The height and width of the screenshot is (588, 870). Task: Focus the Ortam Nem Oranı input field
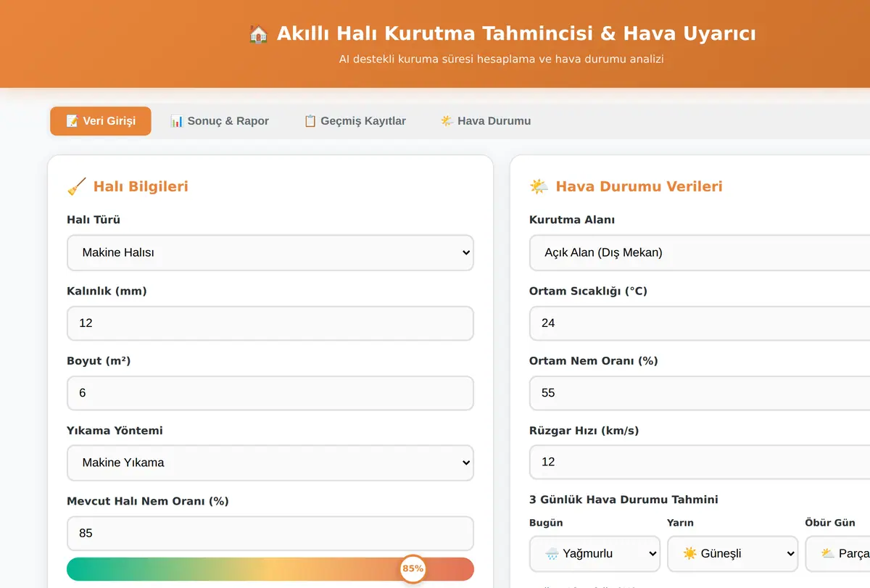(700, 393)
